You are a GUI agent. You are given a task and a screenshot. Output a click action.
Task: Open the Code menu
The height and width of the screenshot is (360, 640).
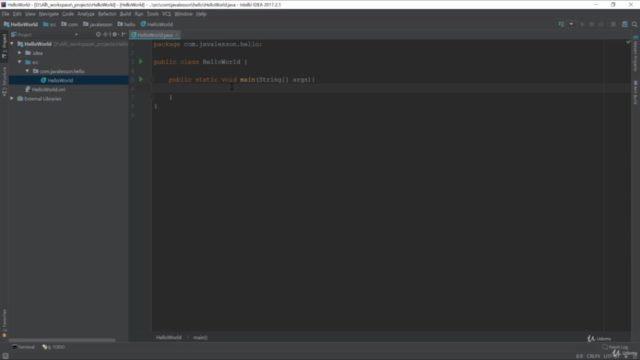[x=68, y=14]
